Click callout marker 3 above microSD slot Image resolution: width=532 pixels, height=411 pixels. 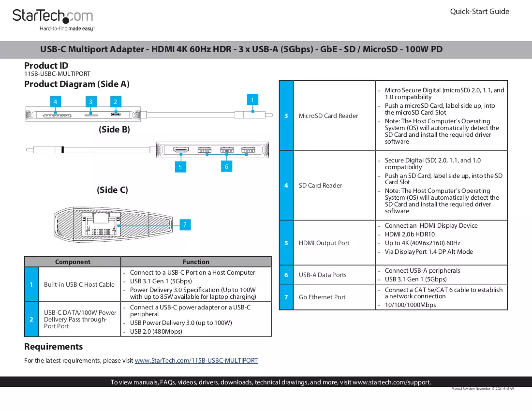pyautogui.click(x=90, y=102)
